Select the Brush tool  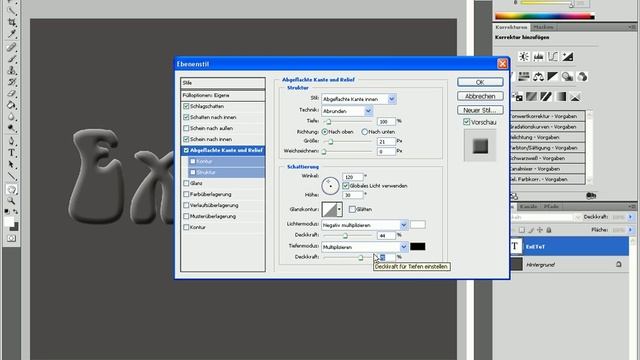[x=11, y=58]
